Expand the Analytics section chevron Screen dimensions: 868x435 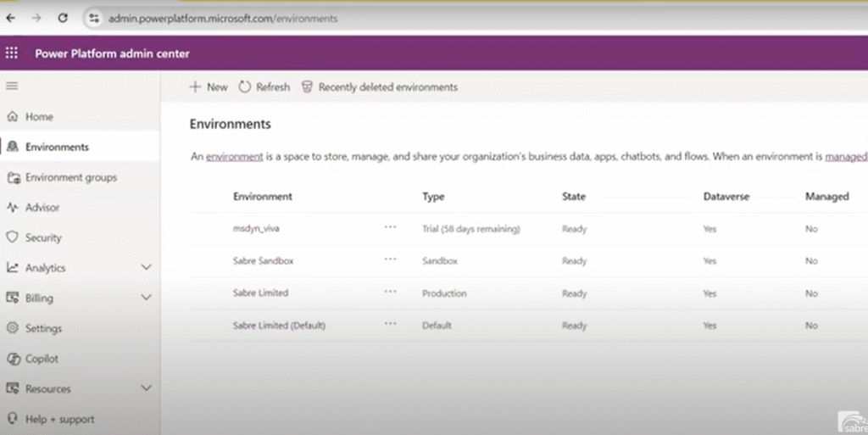146,268
